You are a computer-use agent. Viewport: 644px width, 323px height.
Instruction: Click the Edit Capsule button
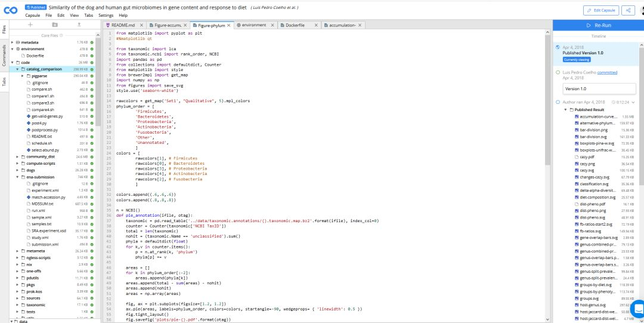[600, 10]
